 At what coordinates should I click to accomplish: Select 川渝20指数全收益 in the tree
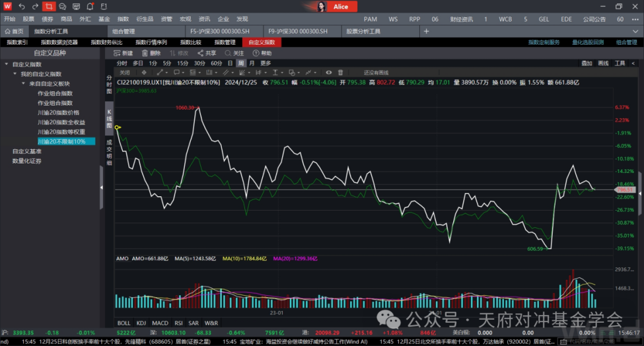coord(61,122)
